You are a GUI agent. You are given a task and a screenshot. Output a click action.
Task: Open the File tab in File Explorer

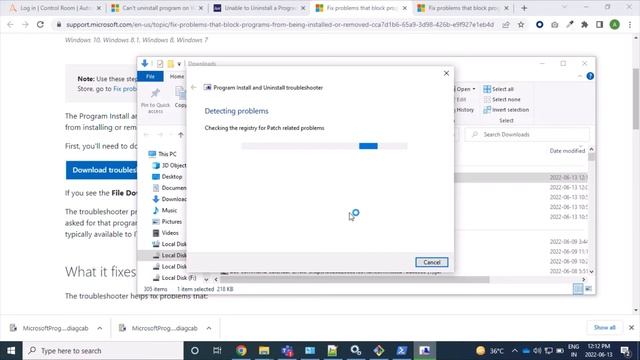click(x=150, y=76)
